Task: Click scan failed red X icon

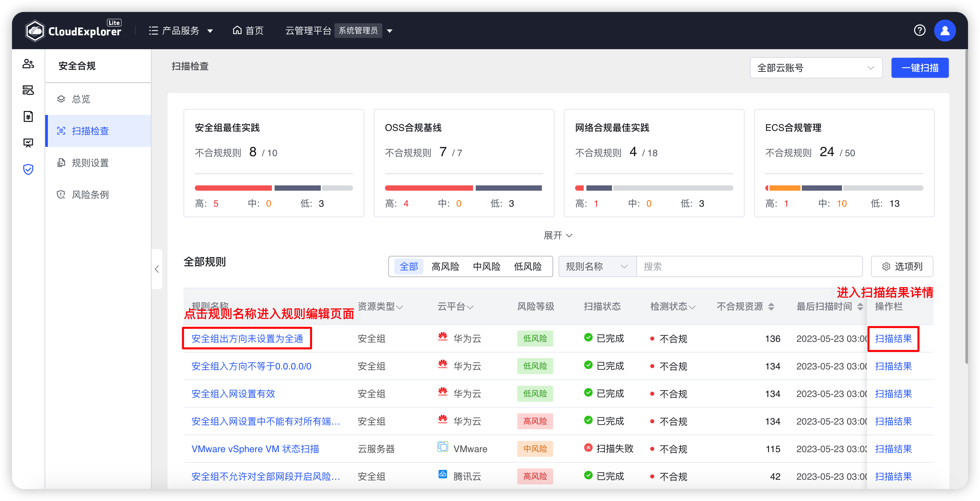Action: (x=588, y=448)
